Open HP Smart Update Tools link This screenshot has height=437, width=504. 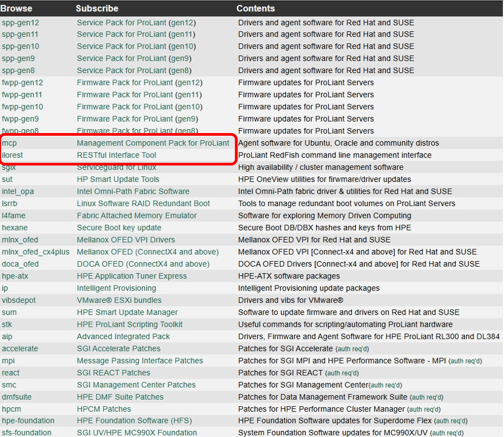pos(118,180)
